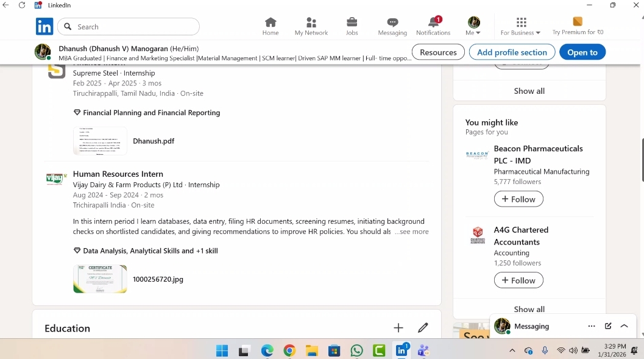Follow Beacon Pharmaceuticals PLC - IMD
This screenshot has height=359, width=644.
(518, 199)
